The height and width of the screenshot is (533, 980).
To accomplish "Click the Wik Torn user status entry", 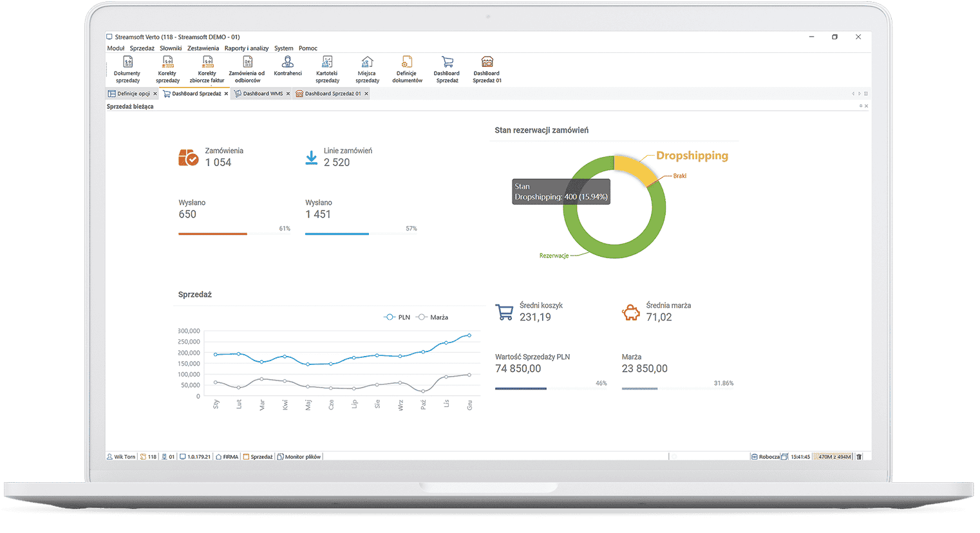I will tap(121, 457).
